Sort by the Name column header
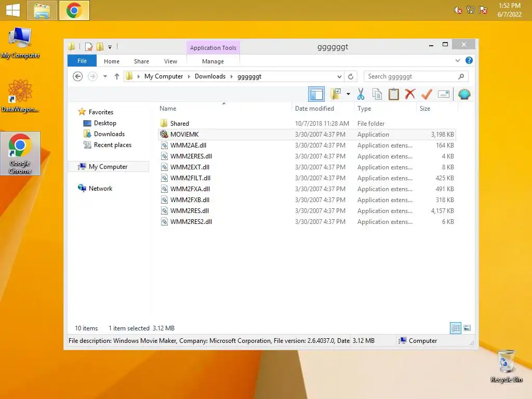532x399 pixels. click(224, 108)
